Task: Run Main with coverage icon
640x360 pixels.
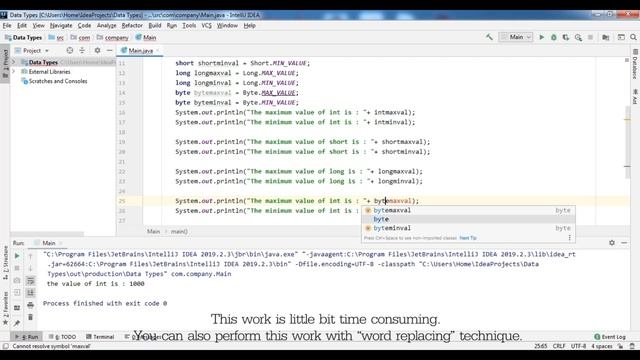Action: point(566,37)
